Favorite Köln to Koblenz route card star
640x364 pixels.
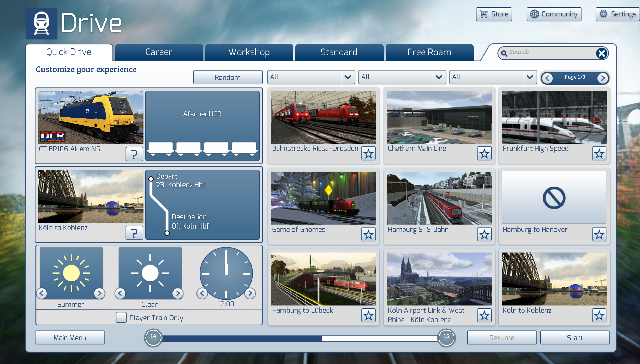click(x=599, y=316)
